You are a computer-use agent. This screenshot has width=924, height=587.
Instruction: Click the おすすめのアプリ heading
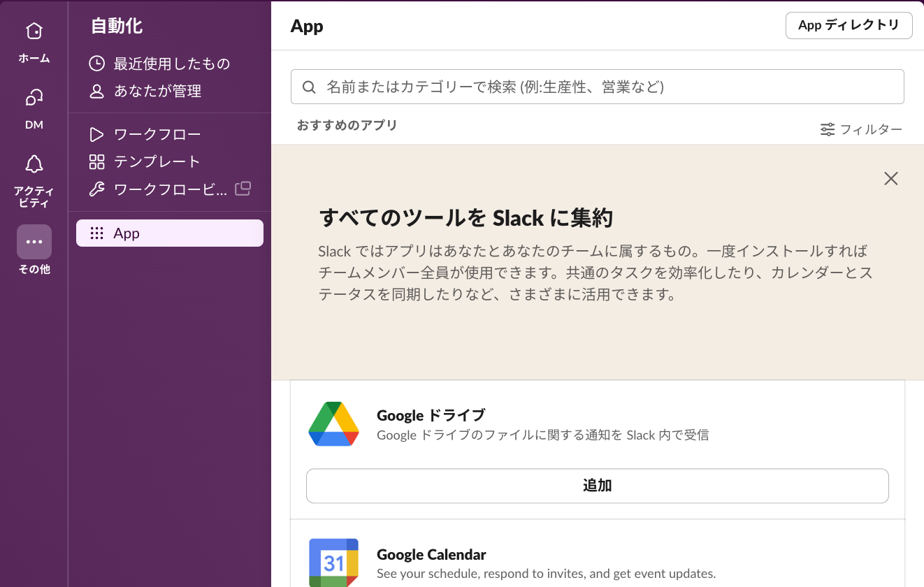click(347, 125)
